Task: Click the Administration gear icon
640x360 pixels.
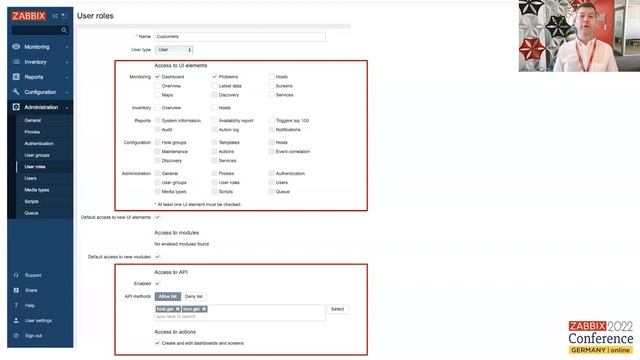Action: pyautogui.click(x=16, y=107)
